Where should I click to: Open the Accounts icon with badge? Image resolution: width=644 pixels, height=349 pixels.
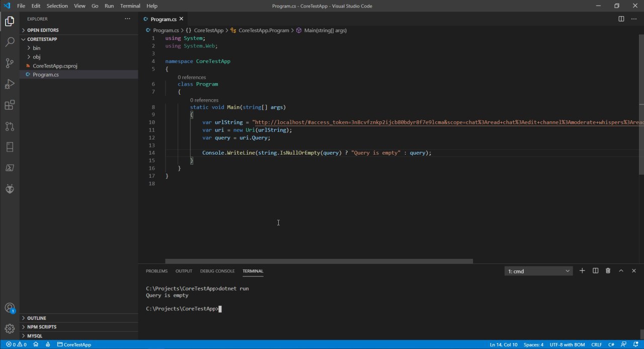click(10, 308)
